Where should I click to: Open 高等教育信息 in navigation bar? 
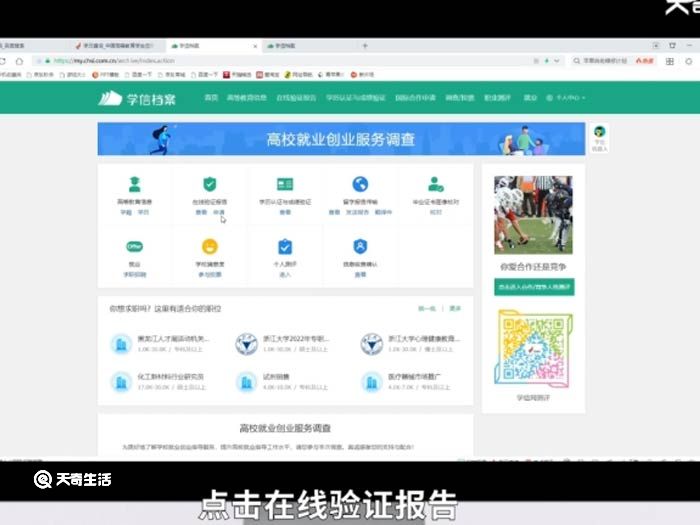[x=246, y=98]
